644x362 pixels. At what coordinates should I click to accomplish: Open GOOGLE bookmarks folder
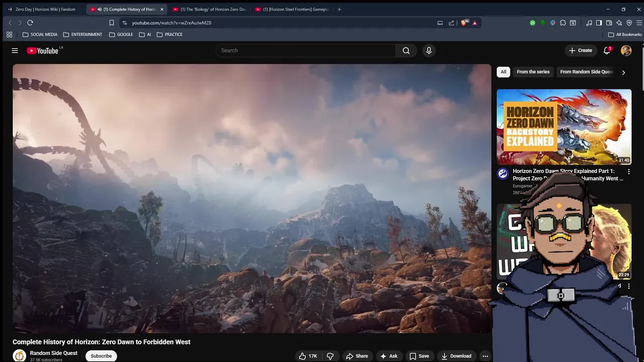point(121,35)
